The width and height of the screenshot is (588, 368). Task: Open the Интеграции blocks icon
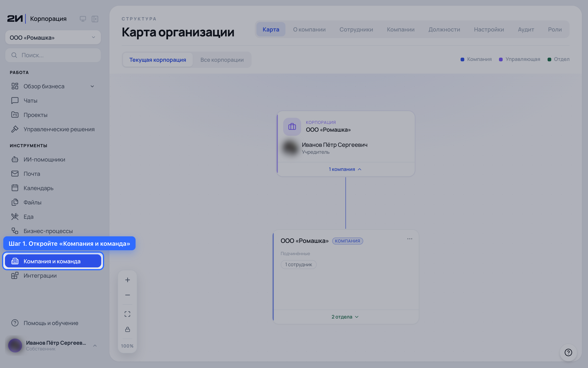pos(15,276)
